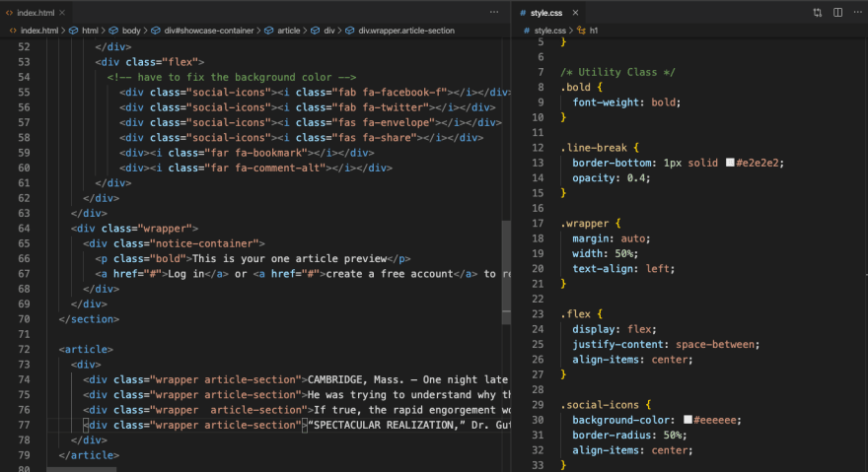Viewport: 868px width, 472px height.
Task: Click closing section tag on line 70
Action: click(89, 319)
